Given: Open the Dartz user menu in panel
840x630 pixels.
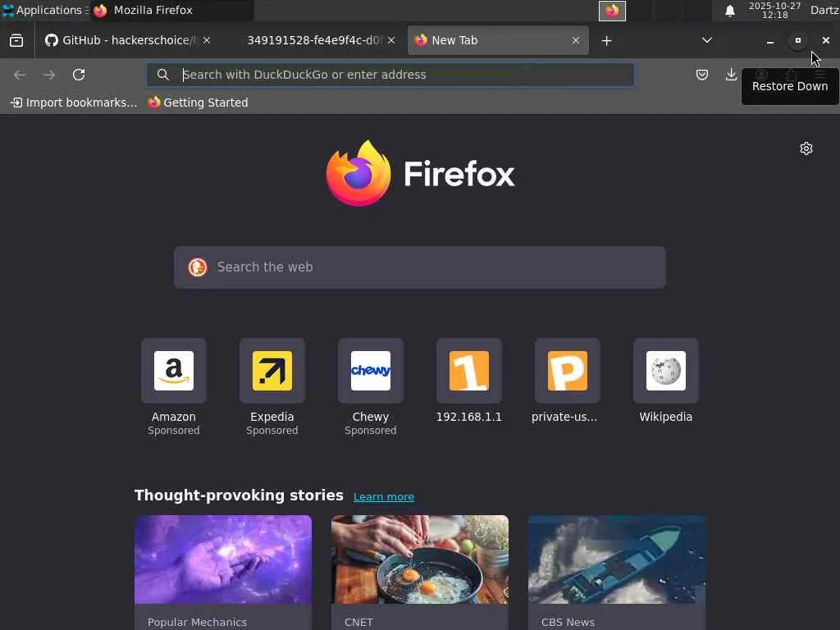Looking at the screenshot, I should pyautogui.click(x=824, y=10).
